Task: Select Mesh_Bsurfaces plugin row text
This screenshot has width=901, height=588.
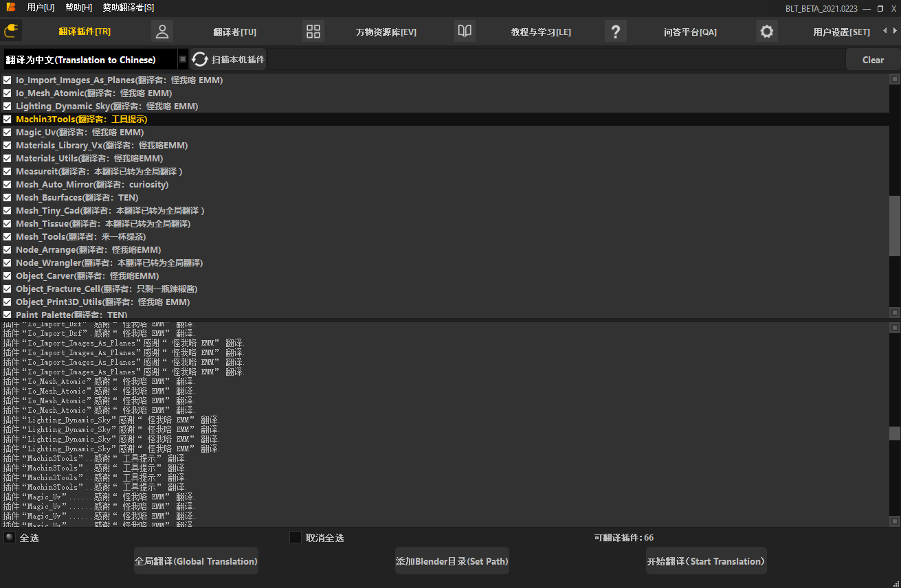Action: [x=77, y=198]
